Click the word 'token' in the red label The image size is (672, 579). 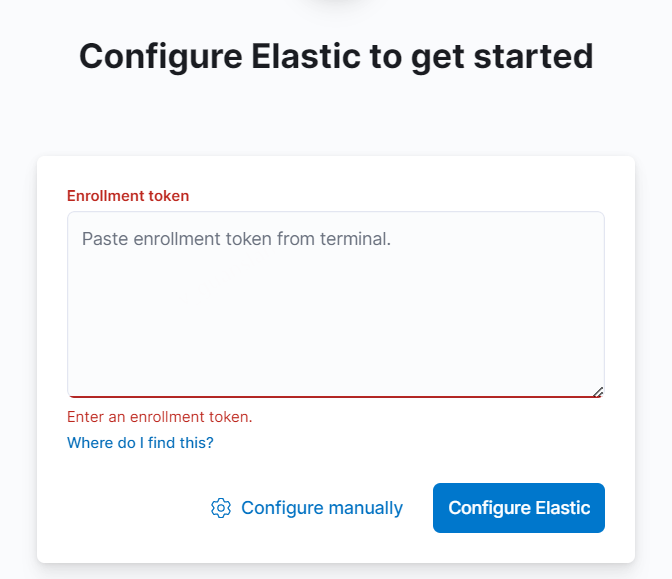point(169,196)
